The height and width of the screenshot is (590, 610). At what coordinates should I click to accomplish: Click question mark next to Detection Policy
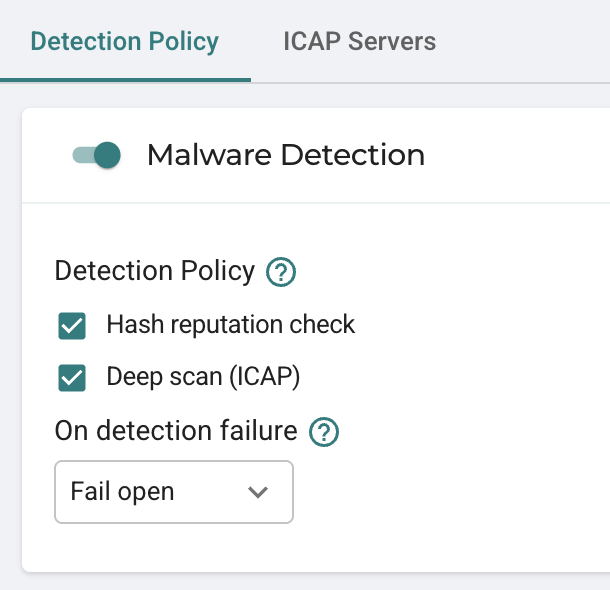coord(280,272)
